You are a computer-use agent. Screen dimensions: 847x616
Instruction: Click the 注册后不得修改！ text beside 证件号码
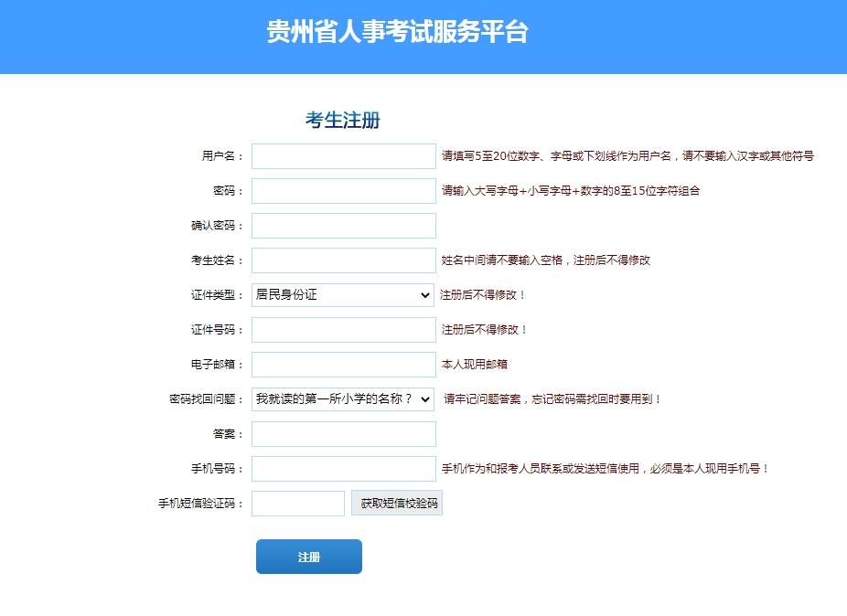484,330
